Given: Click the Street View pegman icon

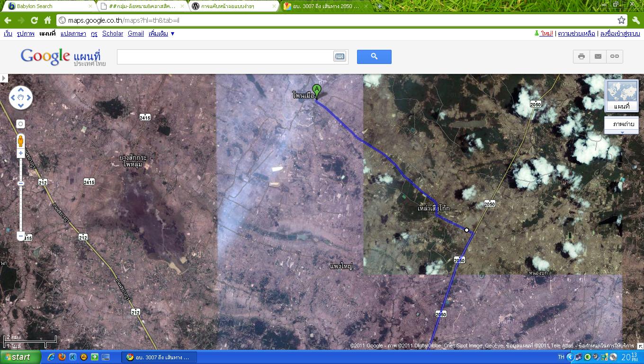Looking at the screenshot, I should point(20,141).
